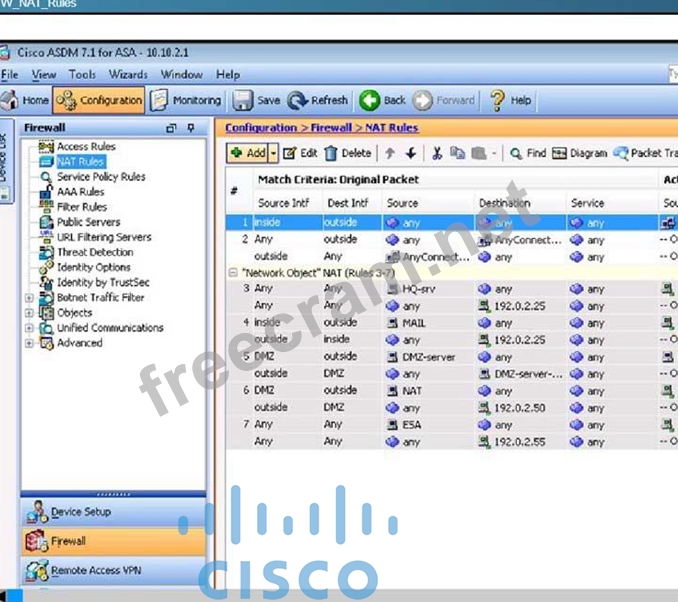Open the Diagram view
This screenshot has width=678, height=602.
tap(579, 154)
